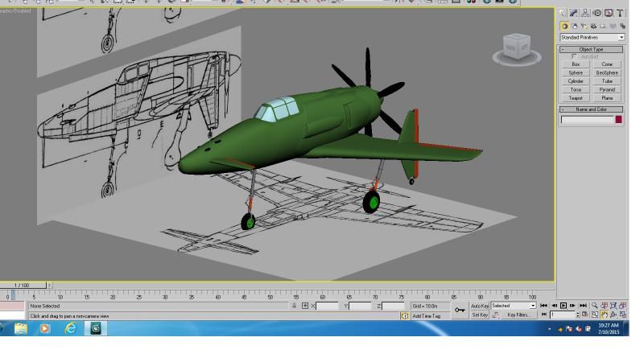Toggle the selection lock icon
This screenshot has width=644, height=362.
click(294, 306)
